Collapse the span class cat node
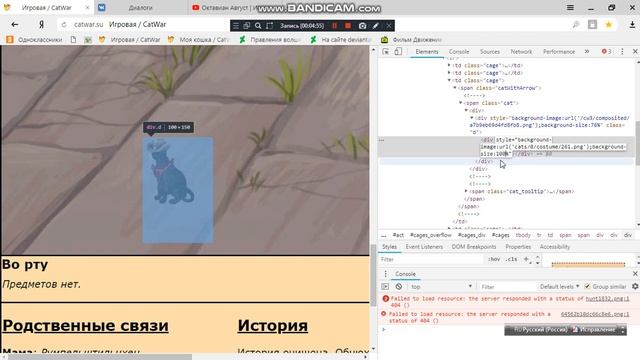The image size is (640, 360). pos(460,103)
